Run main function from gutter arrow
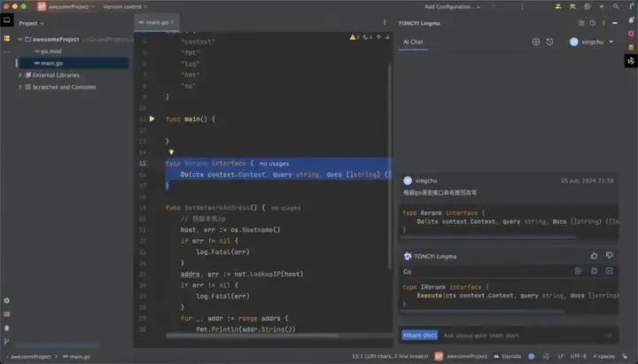The height and width of the screenshot is (364, 638). [152, 119]
